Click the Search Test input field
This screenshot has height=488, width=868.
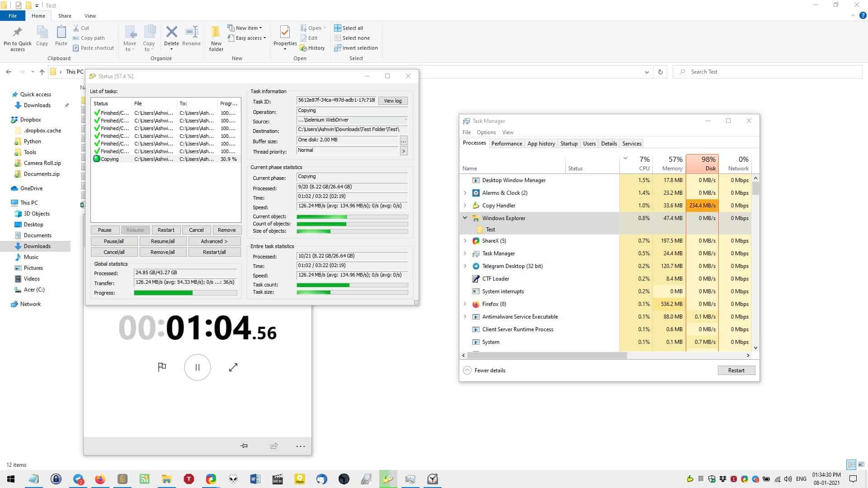[768, 72]
